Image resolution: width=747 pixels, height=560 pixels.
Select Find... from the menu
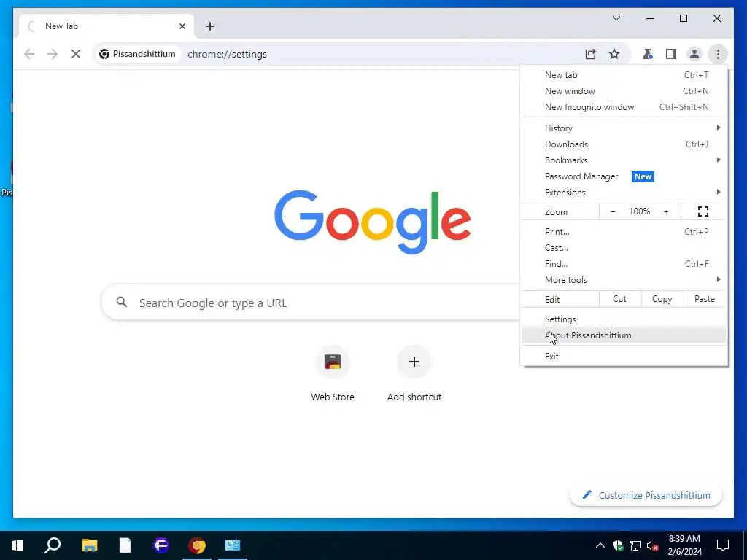coord(624,264)
